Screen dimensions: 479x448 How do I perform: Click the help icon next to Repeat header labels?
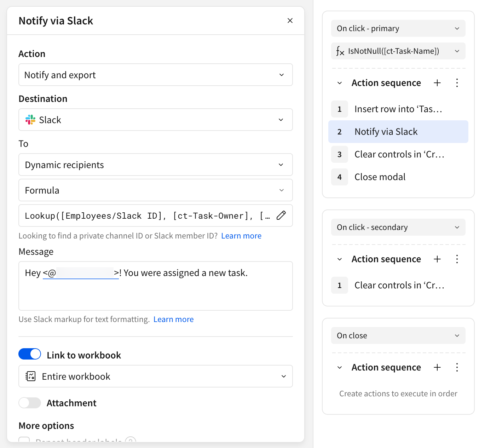click(131, 441)
